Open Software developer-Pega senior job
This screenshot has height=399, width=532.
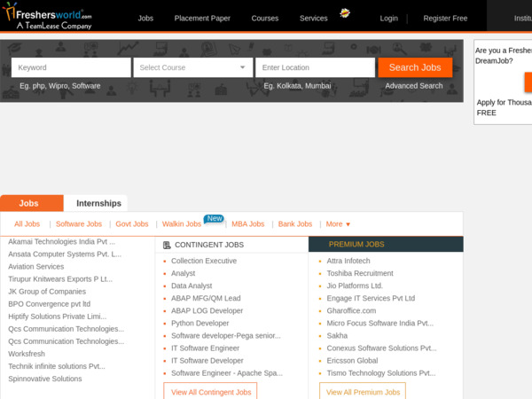pos(226,336)
